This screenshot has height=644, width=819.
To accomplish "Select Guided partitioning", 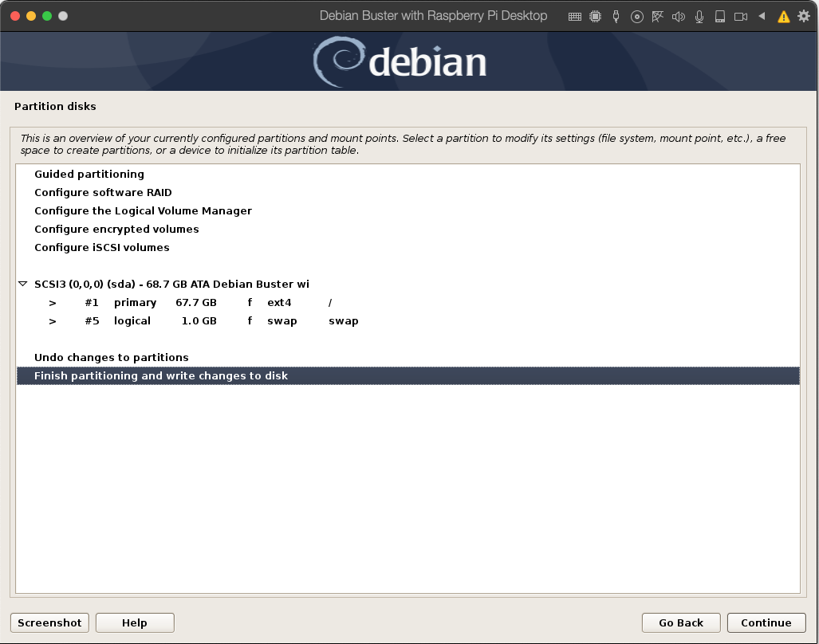I will pyautogui.click(x=408, y=174).
